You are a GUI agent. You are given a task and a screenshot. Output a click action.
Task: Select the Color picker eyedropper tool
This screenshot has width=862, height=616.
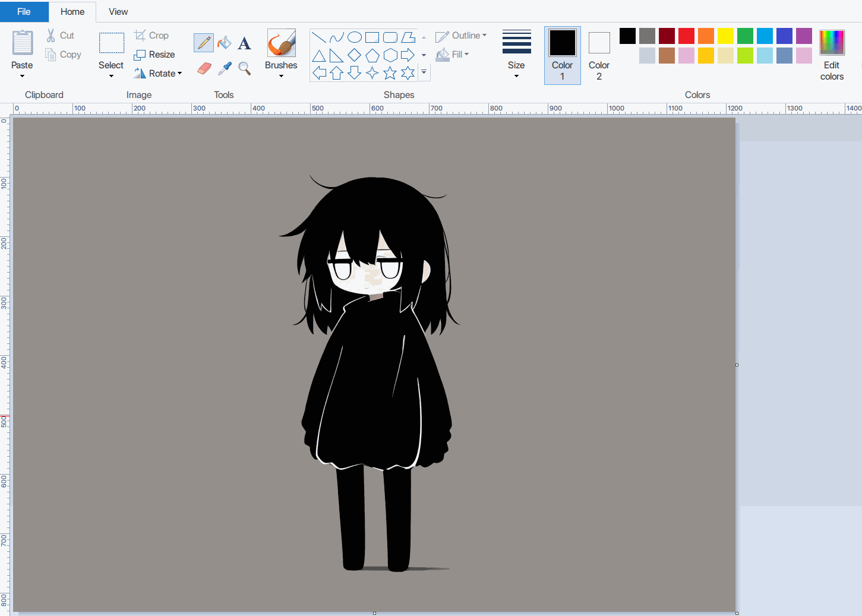click(224, 68)
